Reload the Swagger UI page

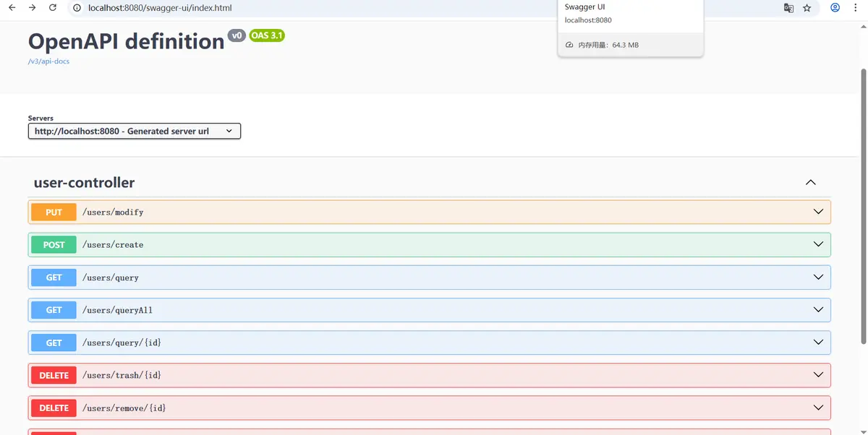(53, 8)
